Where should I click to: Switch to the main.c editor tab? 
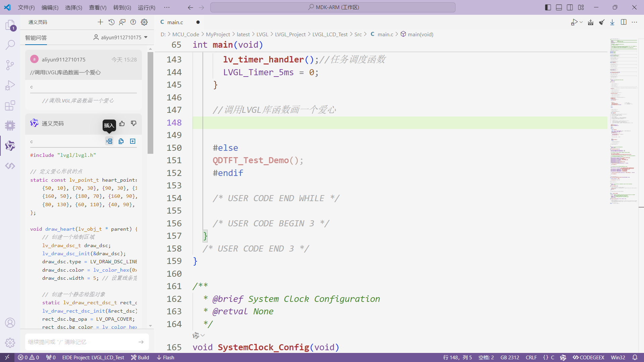175,22
